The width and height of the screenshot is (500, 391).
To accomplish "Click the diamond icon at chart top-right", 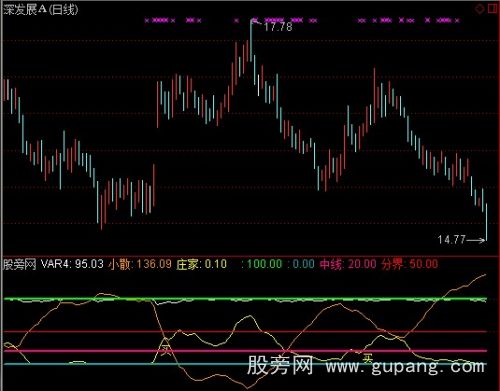I will (x=480, y=9).
